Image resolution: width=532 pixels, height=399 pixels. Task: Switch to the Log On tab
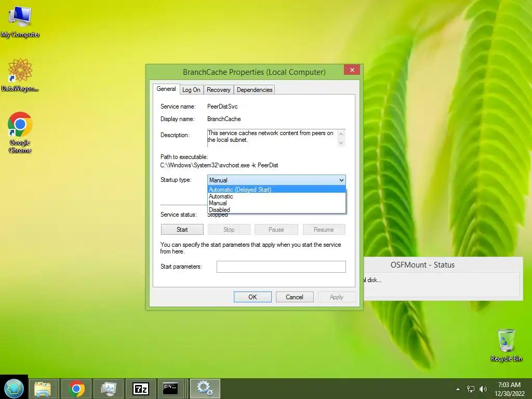pos(191,90)
